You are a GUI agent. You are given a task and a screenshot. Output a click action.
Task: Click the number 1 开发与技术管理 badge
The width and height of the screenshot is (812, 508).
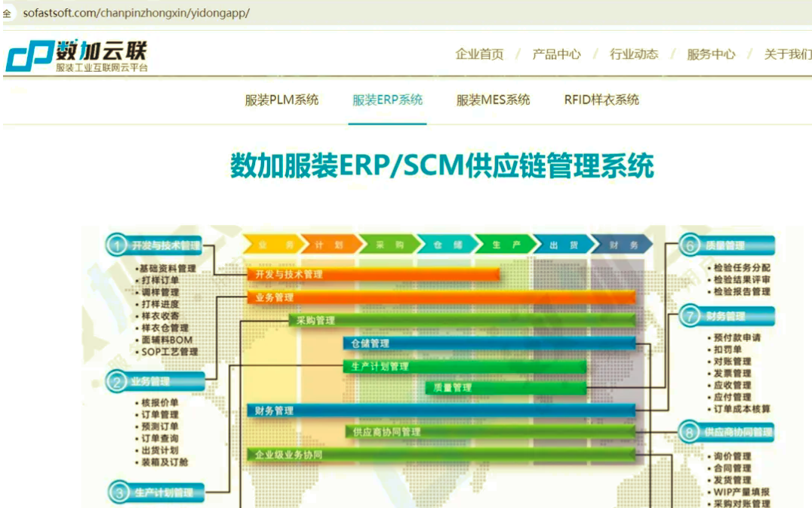coord(155,245)
